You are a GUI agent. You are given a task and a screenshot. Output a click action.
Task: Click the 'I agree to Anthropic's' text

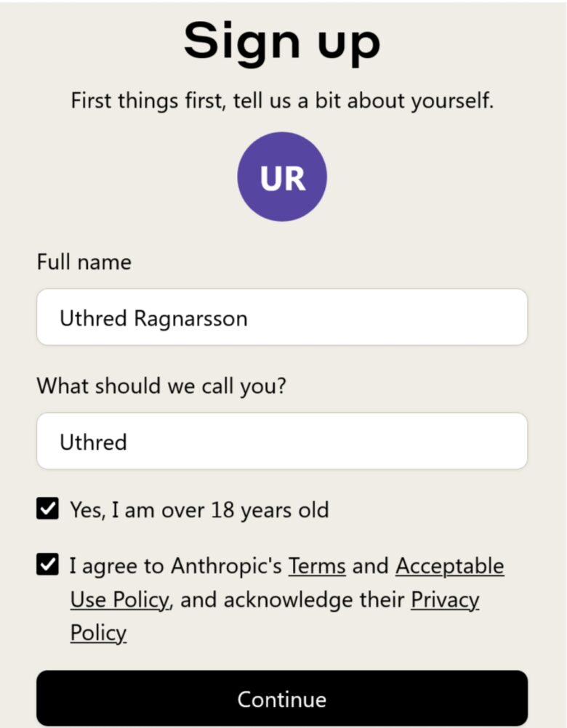point(176,566)
